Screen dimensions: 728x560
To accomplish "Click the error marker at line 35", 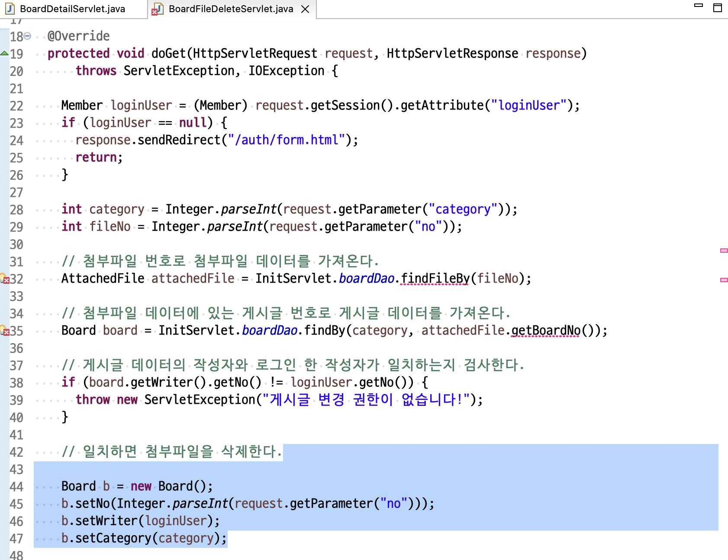I will click(x=5, y=330).
